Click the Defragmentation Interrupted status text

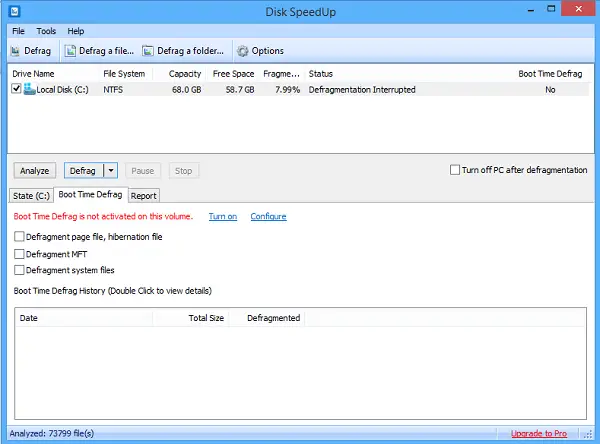point(362,90)
